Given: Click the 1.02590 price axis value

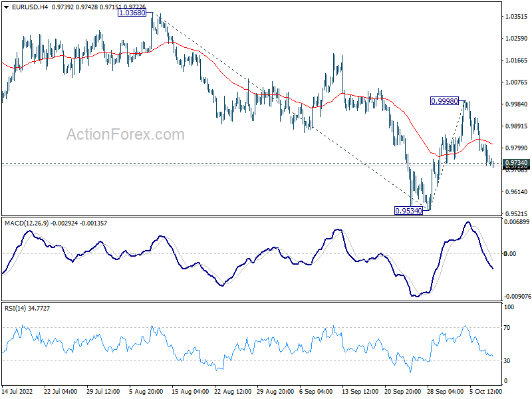Looking at the screenshot, I should [517, 39].
